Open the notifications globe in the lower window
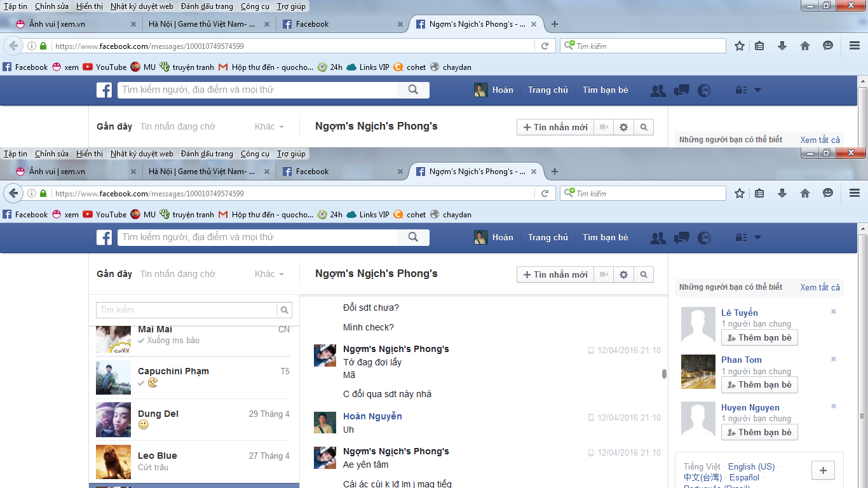 point(704,238)
